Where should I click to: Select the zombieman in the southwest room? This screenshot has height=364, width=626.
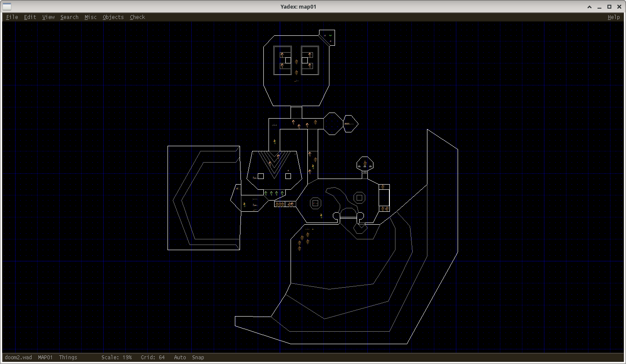coord(244,204)
